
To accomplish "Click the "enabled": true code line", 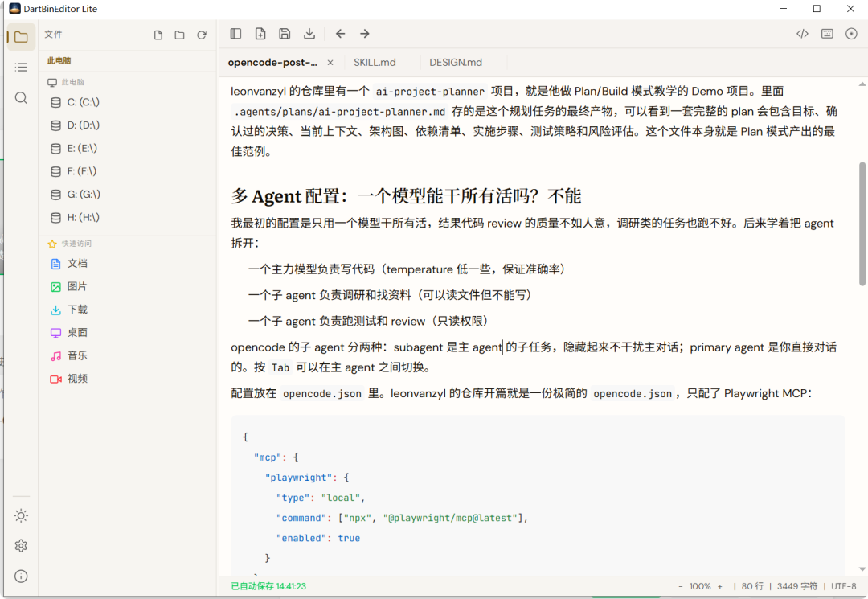I will tap(318, 538).
